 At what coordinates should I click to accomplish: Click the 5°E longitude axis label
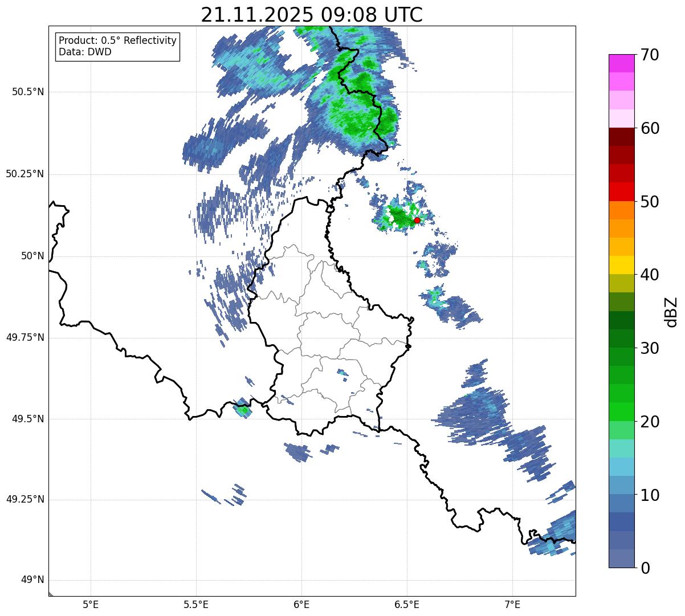pyautogui.click(x=91, y=604)
